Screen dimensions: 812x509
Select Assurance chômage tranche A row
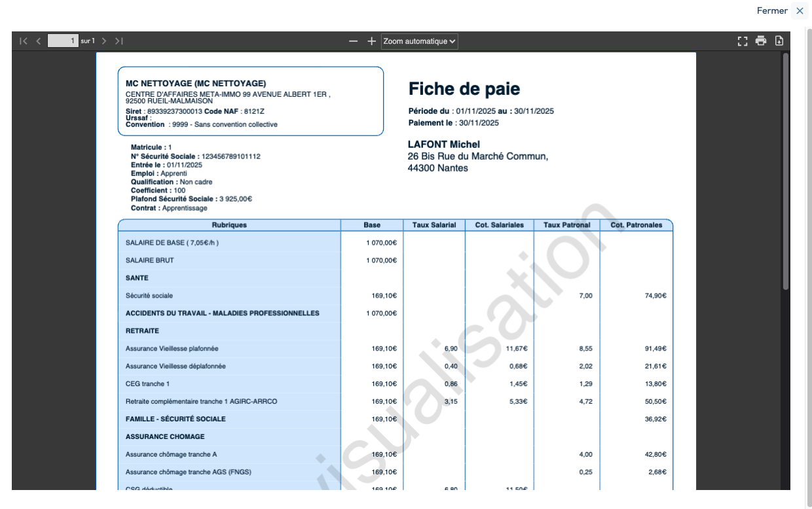171,454
